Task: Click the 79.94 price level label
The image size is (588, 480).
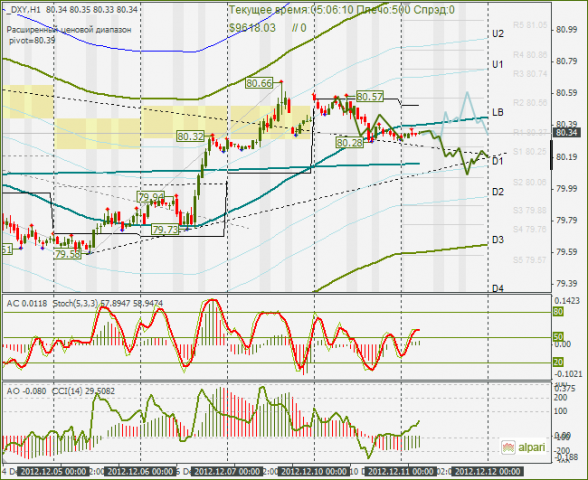Action: click(x=151, y=197)
